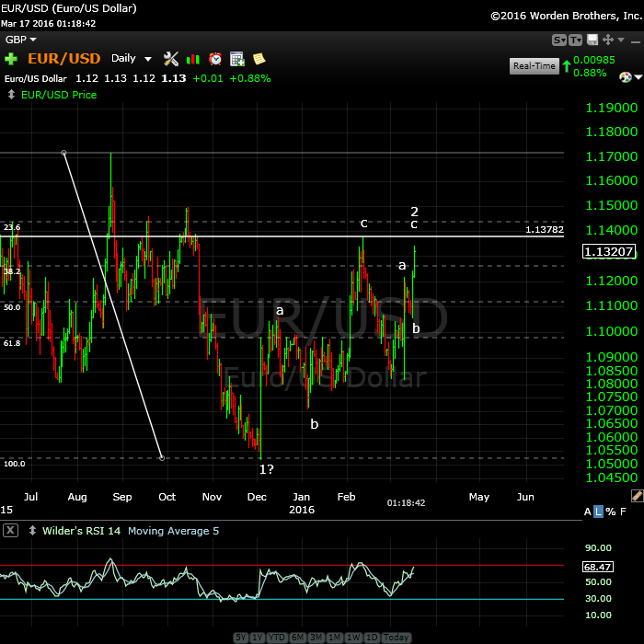
Task: Select the top handle of the trend line
Action: coord(63,153)
